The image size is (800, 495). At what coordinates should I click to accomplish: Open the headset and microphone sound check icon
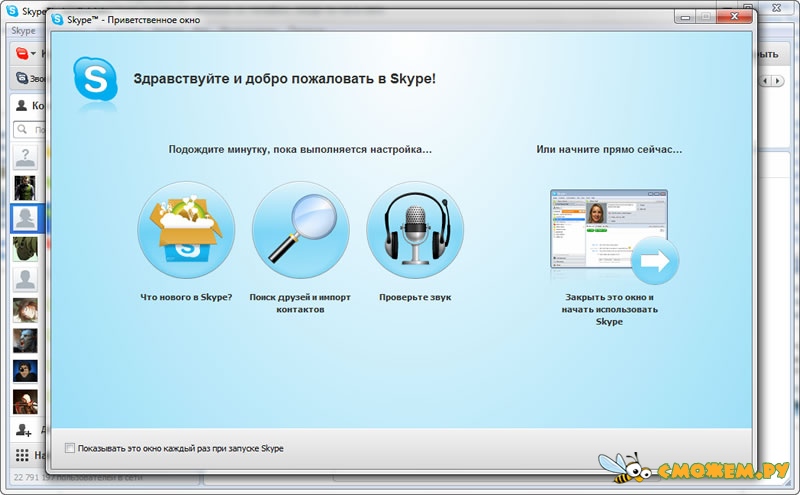[x=415, y=230]
